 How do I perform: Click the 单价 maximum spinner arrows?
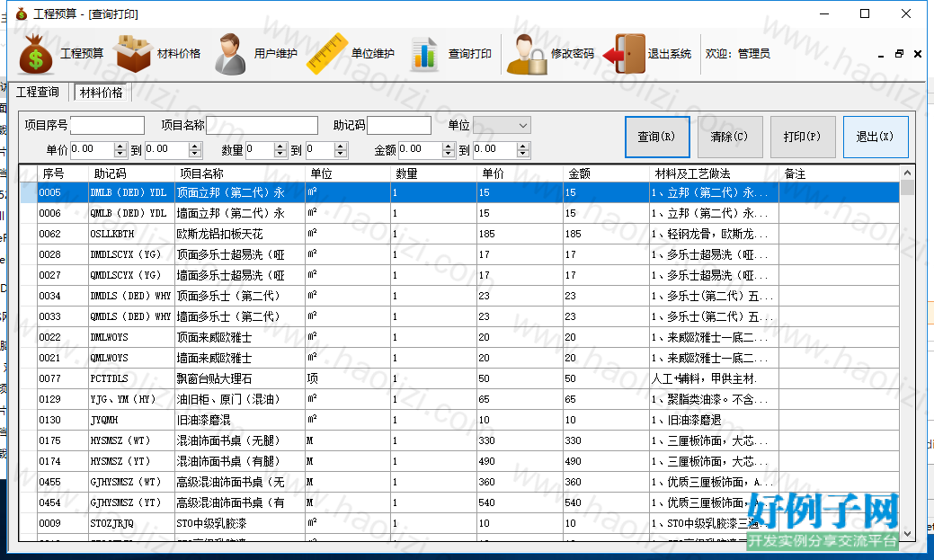[x=195, y=149]
